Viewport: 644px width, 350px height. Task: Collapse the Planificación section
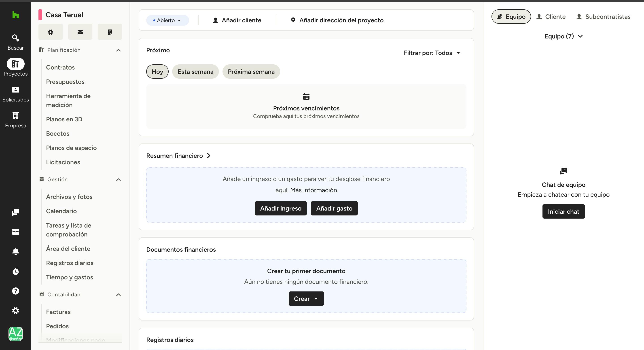coord(119,50)
